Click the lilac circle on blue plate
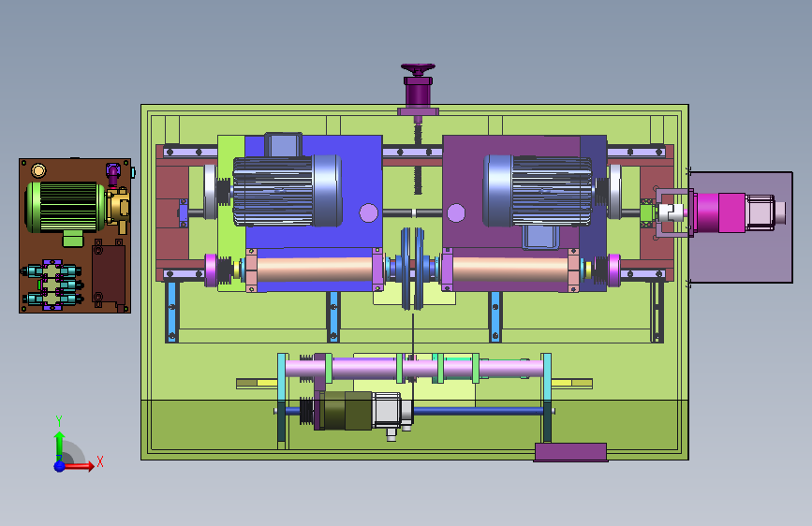The height and width of the screenshot is (526, 812). [x=368, y=212]
